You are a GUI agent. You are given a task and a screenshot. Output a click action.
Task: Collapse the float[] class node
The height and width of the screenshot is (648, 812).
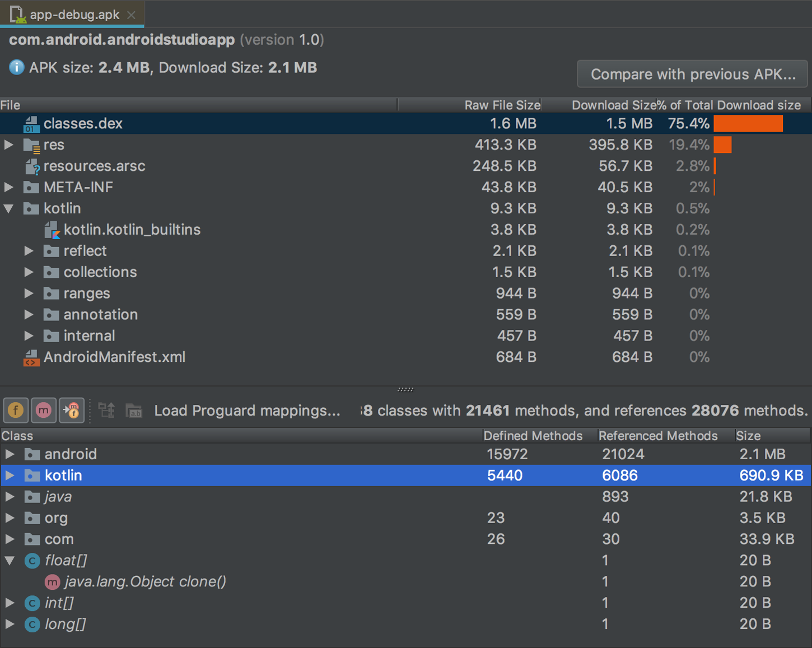click(x=10, y=561)
